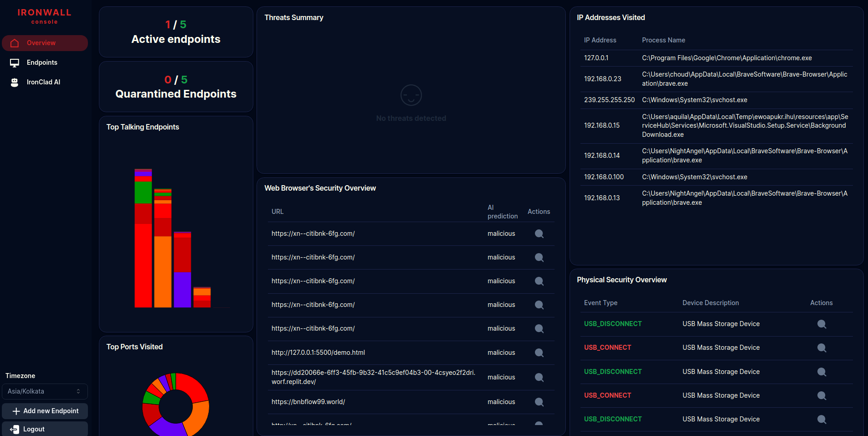The image size is (868, 436).
Task: Click the plus icon on Add new Endpoint
Action: [x=16, y=411]
